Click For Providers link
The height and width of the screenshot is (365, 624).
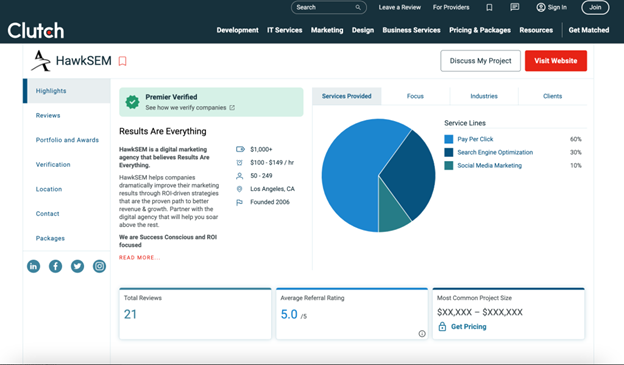click(x=451, y=7)
